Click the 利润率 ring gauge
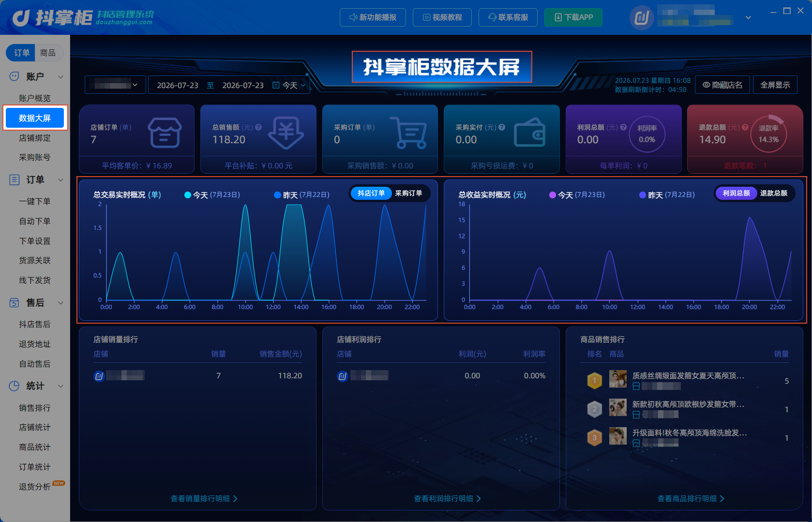 [647, 134]
